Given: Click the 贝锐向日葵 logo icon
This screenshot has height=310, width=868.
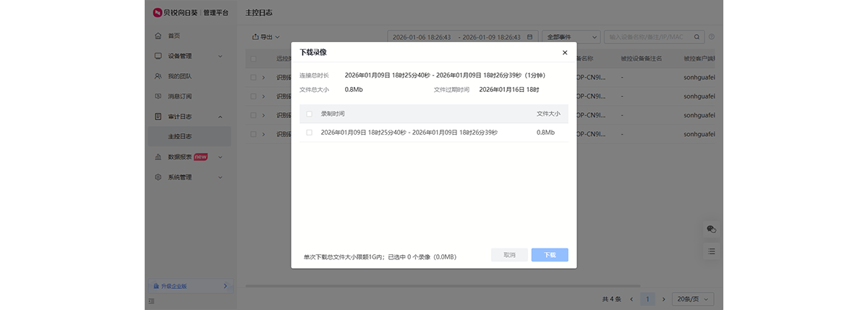Looking at the screenshot, I should point(157,12).
